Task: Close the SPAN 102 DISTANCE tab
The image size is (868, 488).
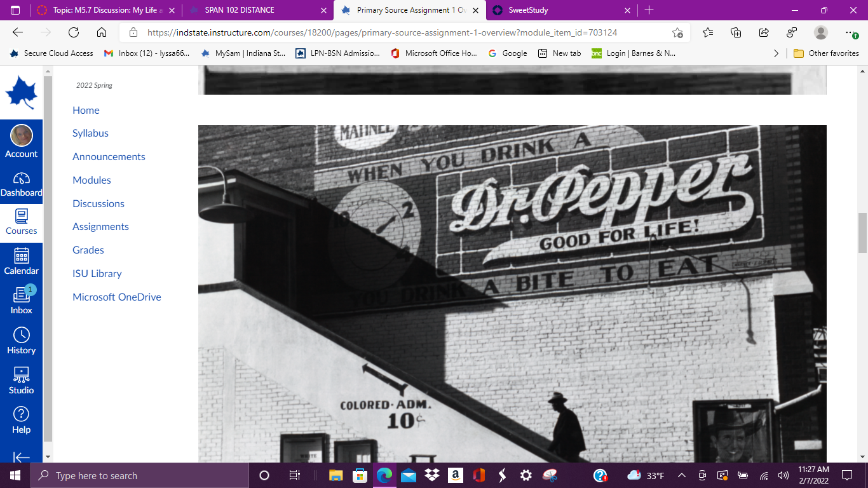Action: pos(323,10)
